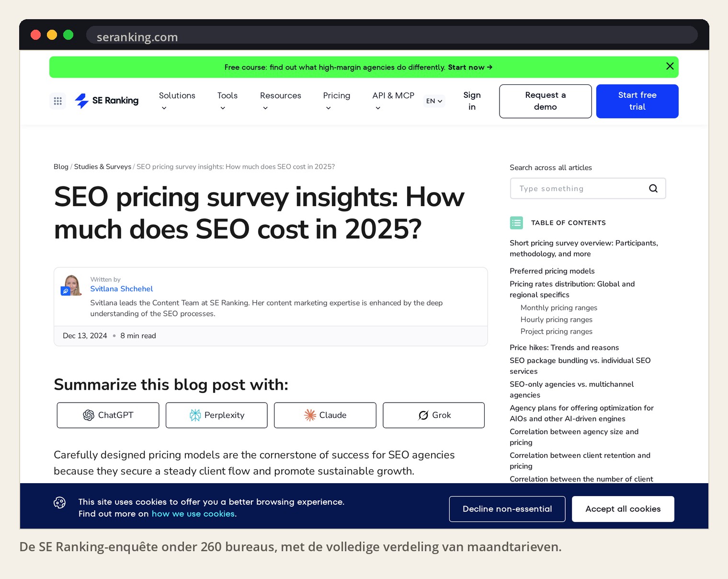Expand the Resources menu
The image size is (728, 579).
281,101
